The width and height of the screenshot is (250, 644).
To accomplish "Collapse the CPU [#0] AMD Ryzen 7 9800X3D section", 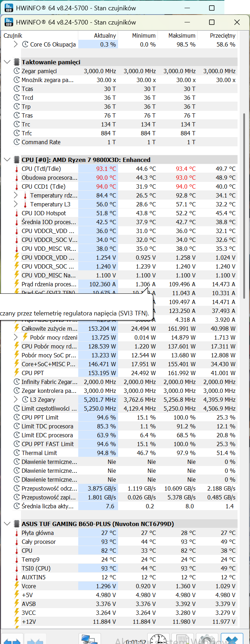I will [x=7, y=160].
